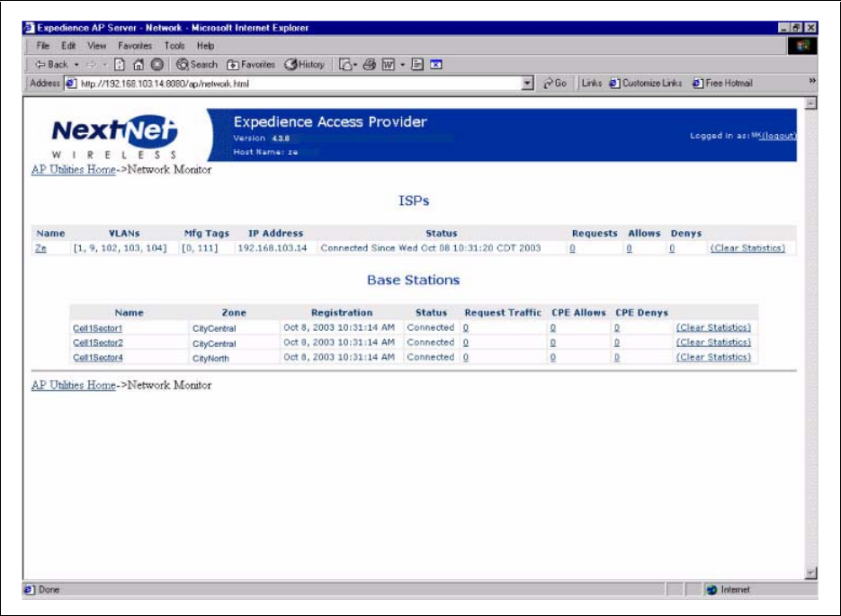Click the Connected Since status text

(x=431, y=248)
